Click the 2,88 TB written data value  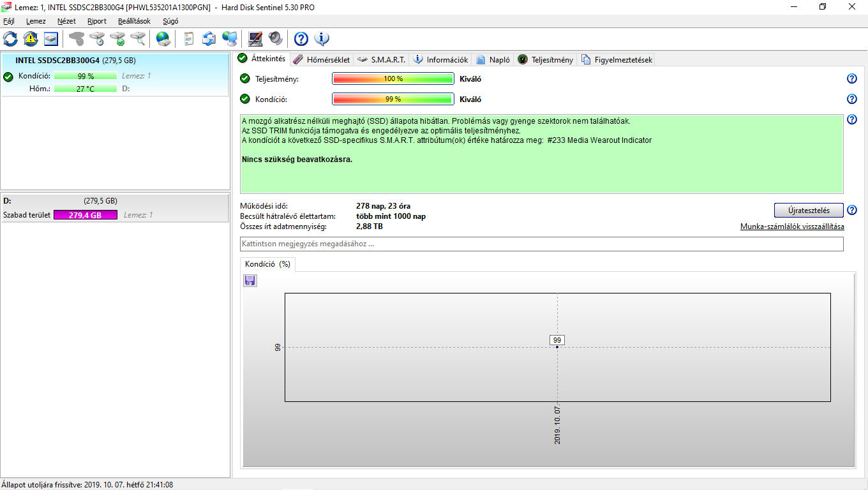tap(370, 226)
